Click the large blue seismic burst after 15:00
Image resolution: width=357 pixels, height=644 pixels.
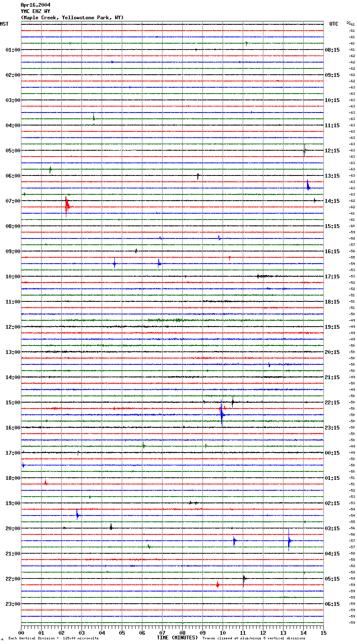[221, 414]
